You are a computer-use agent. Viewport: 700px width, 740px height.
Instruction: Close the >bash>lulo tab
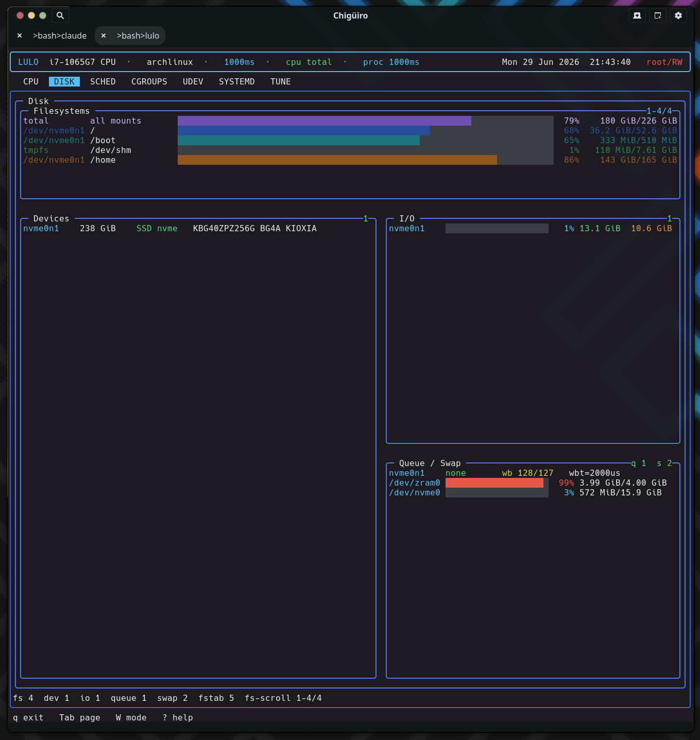point(104,36)
